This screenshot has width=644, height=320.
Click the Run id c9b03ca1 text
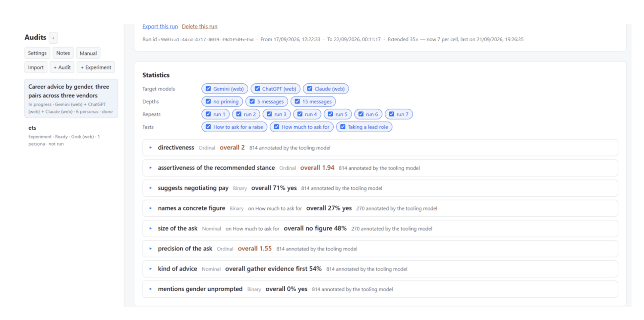(198, 40)
